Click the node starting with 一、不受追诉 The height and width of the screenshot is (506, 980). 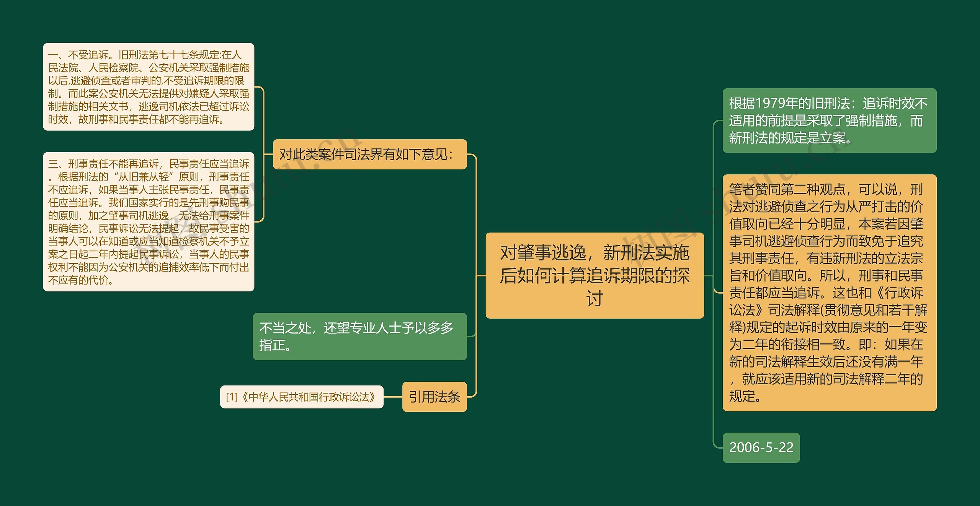[x=149, y=88]
